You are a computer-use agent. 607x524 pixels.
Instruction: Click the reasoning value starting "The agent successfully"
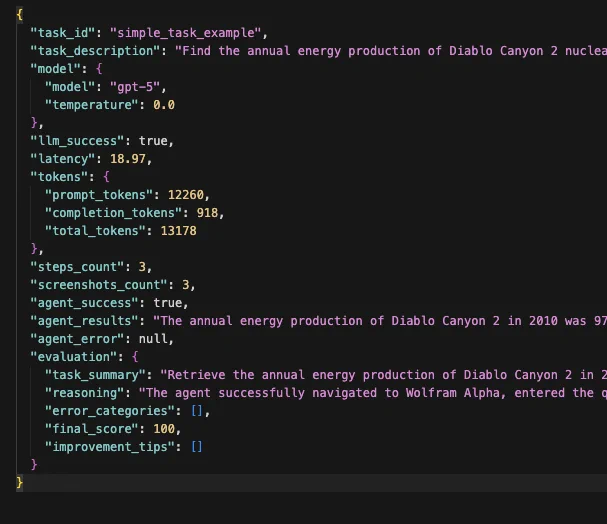373,393
